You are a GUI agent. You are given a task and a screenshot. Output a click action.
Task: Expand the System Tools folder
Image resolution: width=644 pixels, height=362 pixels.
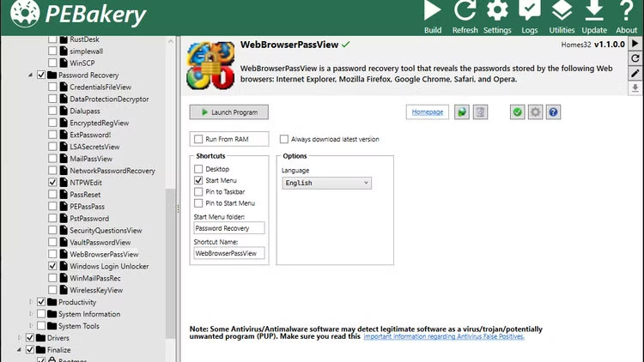tap(30, 326)
